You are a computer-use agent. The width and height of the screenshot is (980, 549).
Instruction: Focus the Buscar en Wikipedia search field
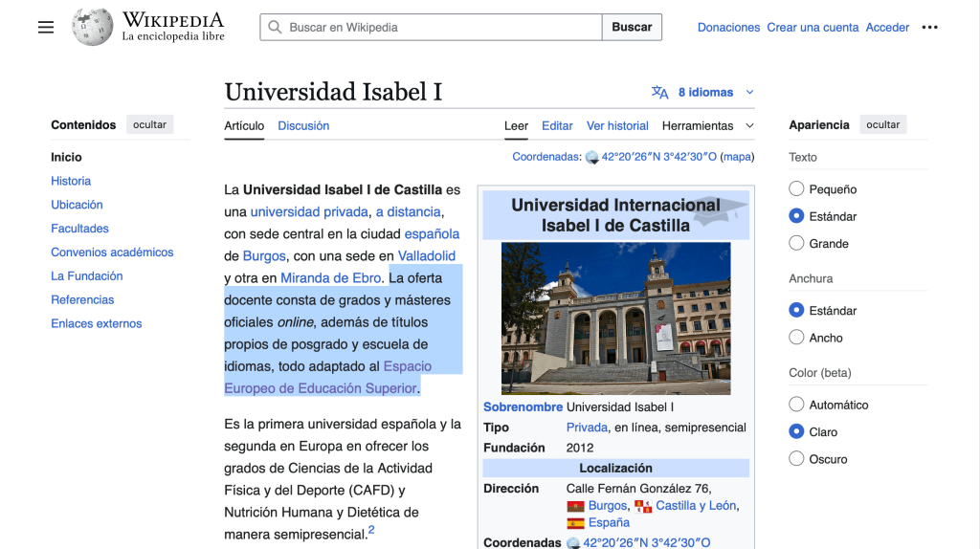tap(432, 27)
